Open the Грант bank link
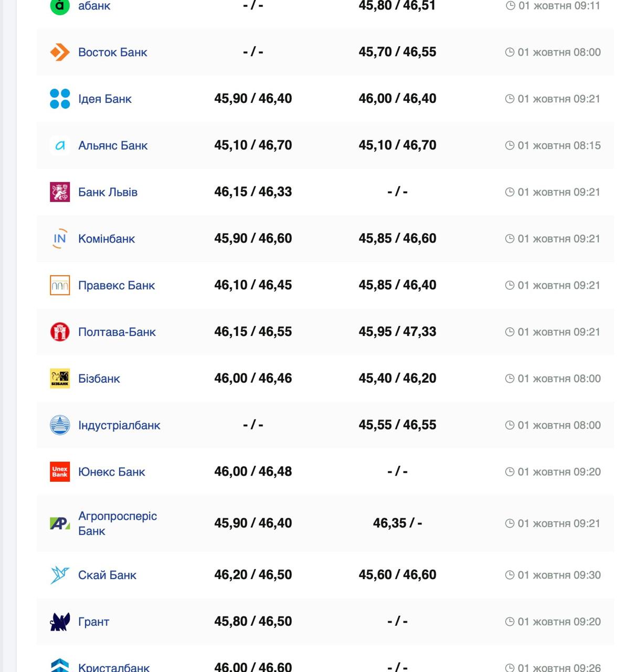626x672 pixels. click(x=93, y=622)
